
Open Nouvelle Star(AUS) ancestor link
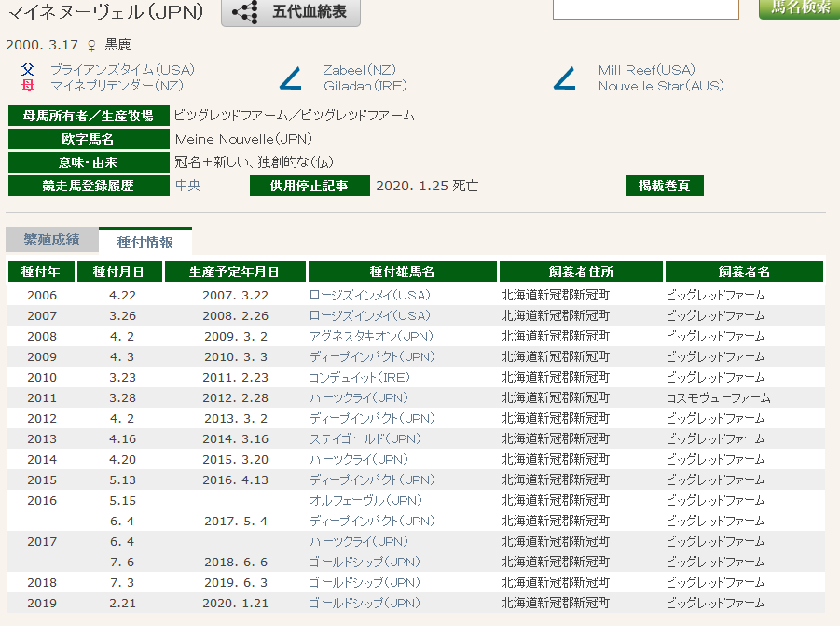tap(660, 86)
